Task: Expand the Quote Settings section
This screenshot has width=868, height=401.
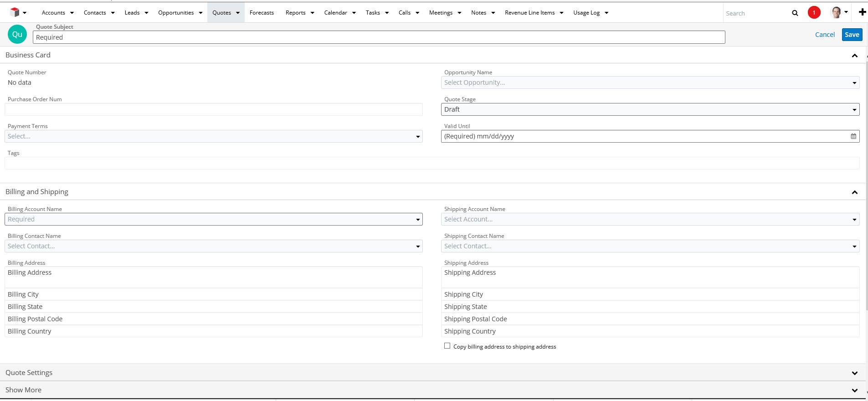Action: pos(854,373)
